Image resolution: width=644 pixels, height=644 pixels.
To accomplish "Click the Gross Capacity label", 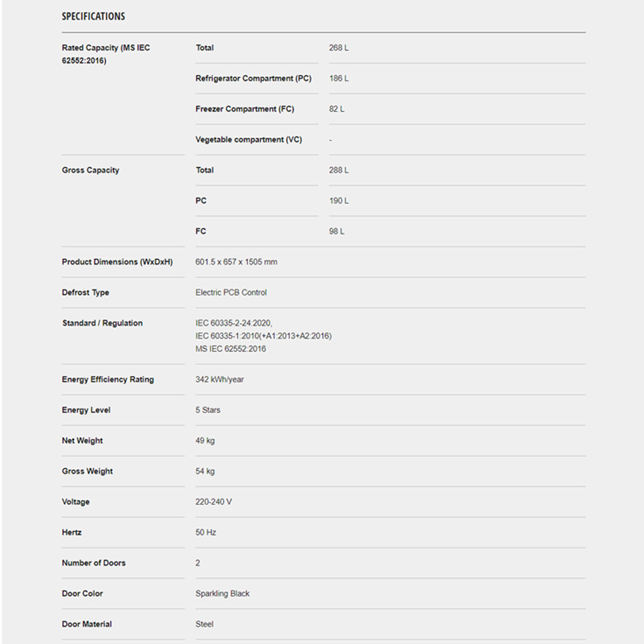I will point(90,170).
